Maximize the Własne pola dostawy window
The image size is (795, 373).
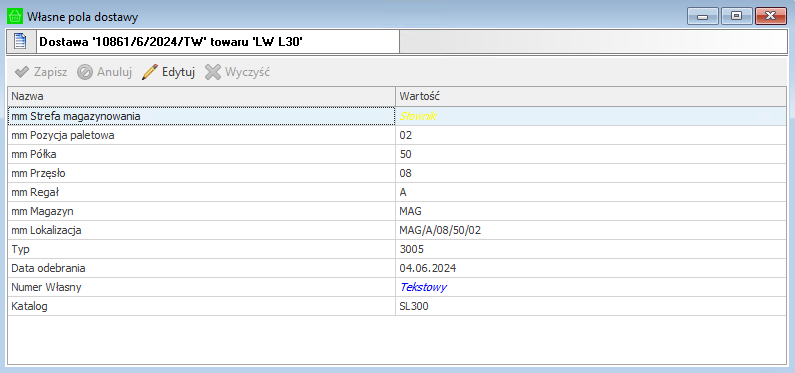coord(736,16)
